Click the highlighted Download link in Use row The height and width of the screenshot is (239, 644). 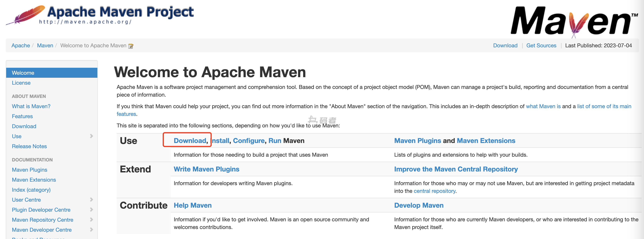(x=190, y=140)
